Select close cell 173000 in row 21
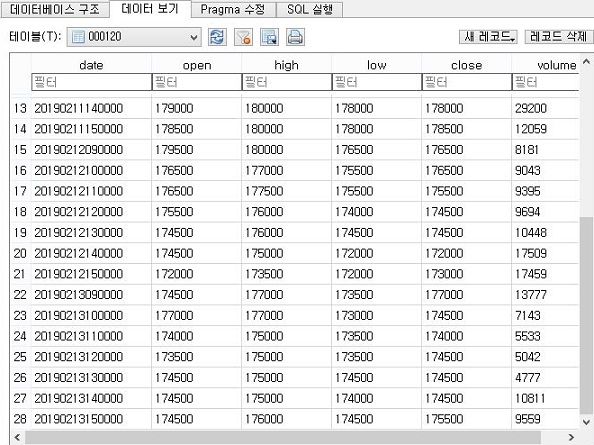The height and width of the screenshot is (445, 594). 466,274
